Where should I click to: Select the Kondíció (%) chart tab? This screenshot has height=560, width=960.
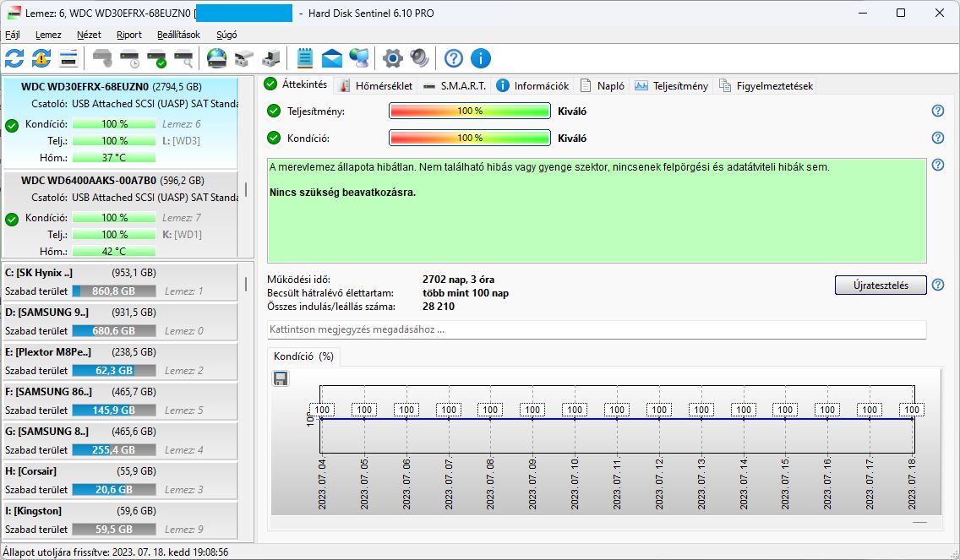[x=303, y=356]
